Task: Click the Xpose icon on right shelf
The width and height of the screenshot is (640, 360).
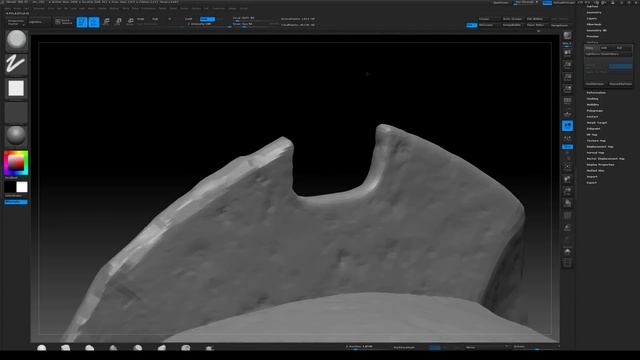Action: pyautogui.click(x=567, y=263)
